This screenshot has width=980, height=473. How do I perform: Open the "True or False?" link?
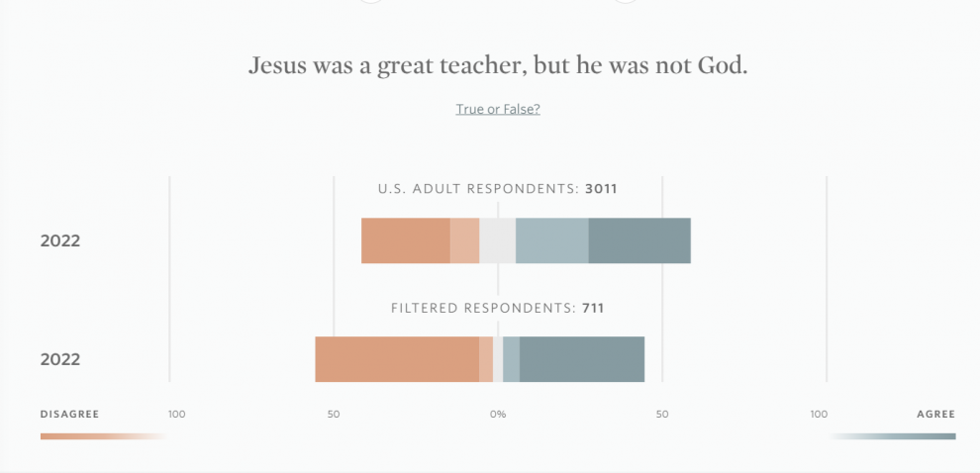point(498,109)
